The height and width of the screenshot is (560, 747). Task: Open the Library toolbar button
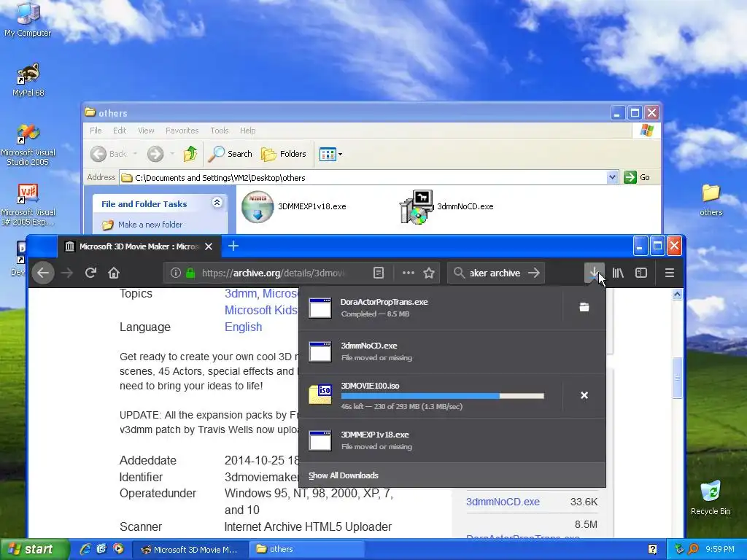coord(618,273)
